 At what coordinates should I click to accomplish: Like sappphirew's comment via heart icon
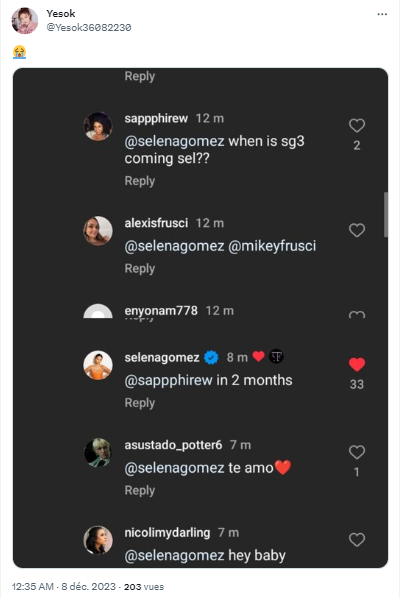point(357,125)
